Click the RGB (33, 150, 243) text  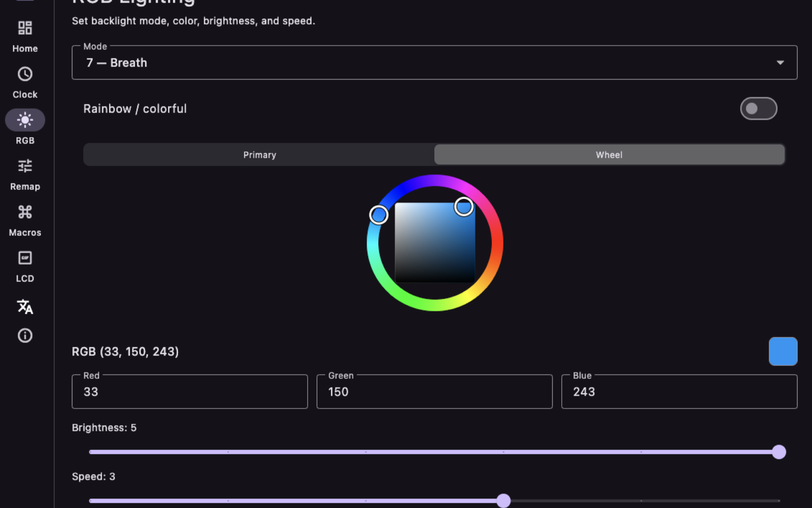click(125, 351)
